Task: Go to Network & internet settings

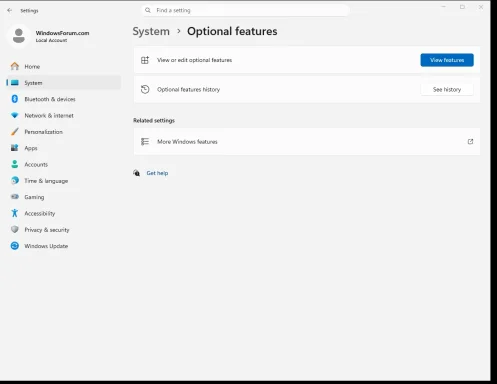Action: point(63,115)
